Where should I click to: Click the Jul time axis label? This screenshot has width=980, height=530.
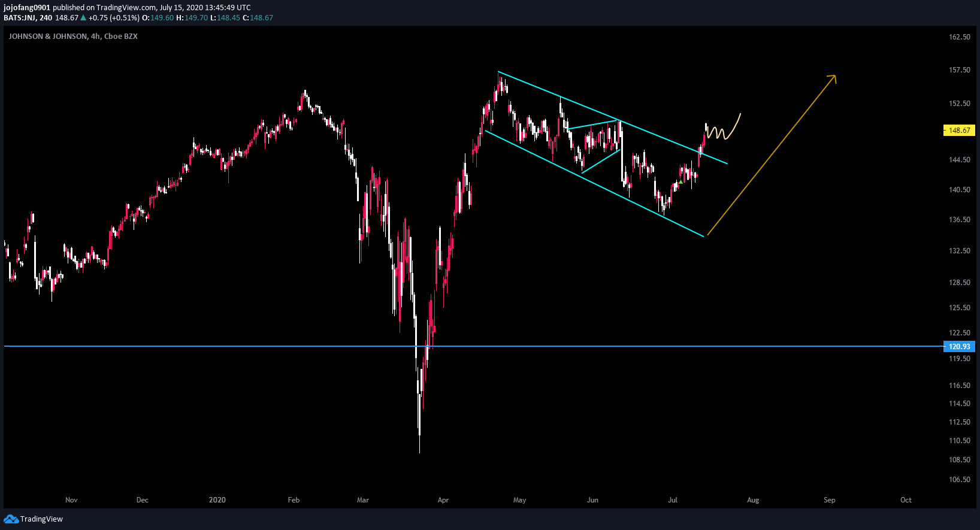(x=673, y=500)
